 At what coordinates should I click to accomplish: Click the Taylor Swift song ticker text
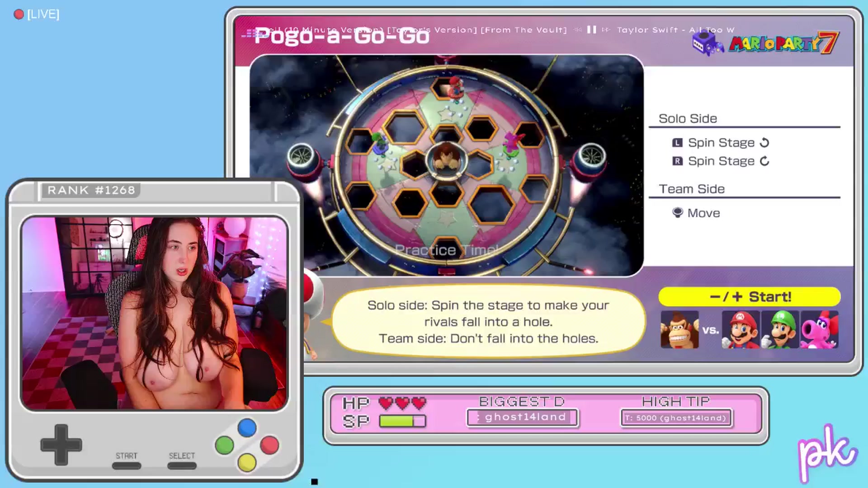(675, 30)
